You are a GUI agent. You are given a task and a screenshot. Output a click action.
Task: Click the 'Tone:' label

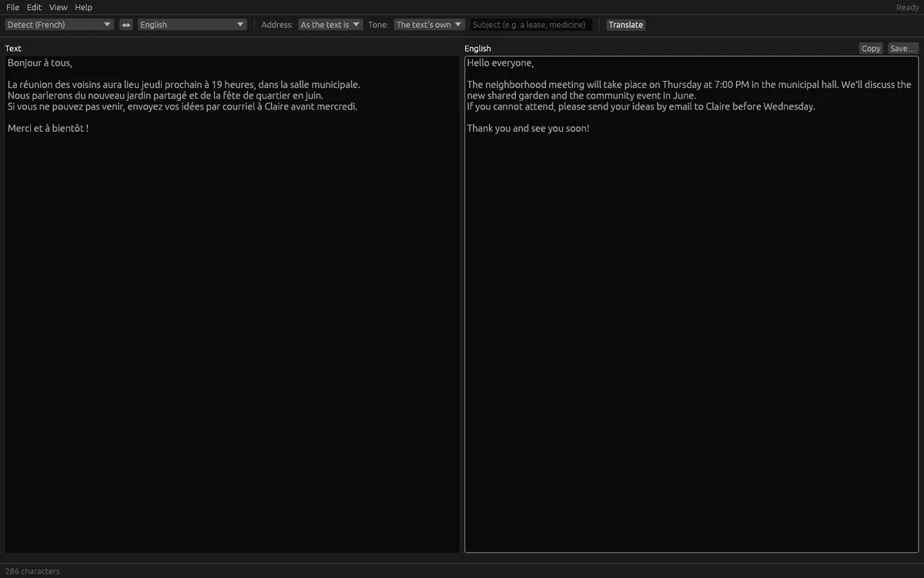[378, 25]
